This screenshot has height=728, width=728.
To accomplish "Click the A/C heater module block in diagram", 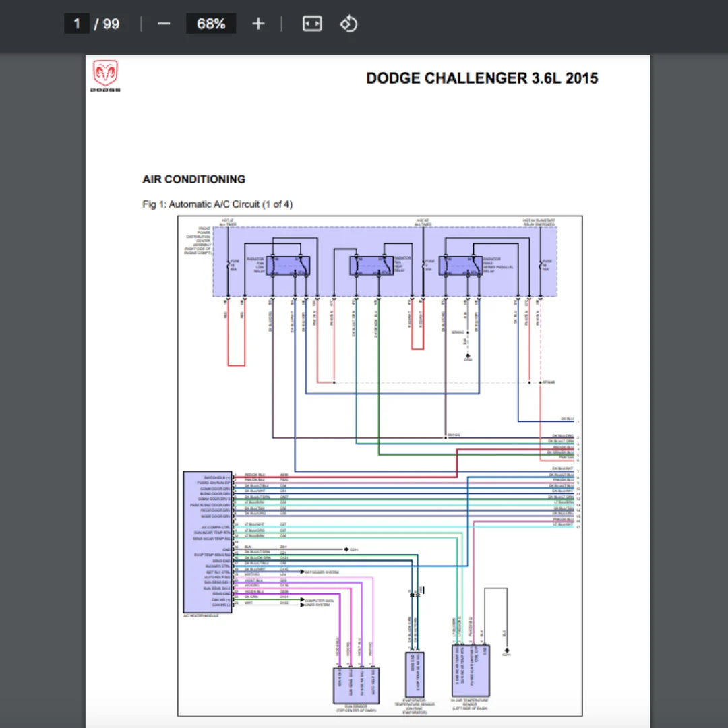I will point(208,542).
